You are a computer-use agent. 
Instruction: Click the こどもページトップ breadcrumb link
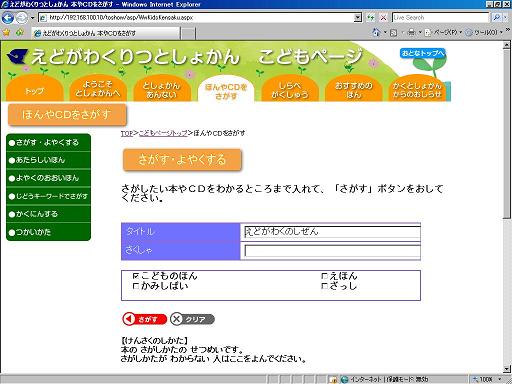[163, 133]
